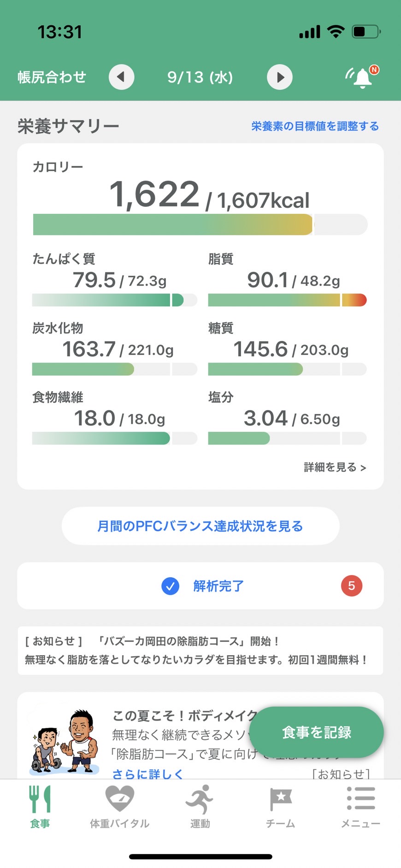The image size is (401, 868).
Task: Tap 帳尻合わせ in the header
Action: point(52,77)
